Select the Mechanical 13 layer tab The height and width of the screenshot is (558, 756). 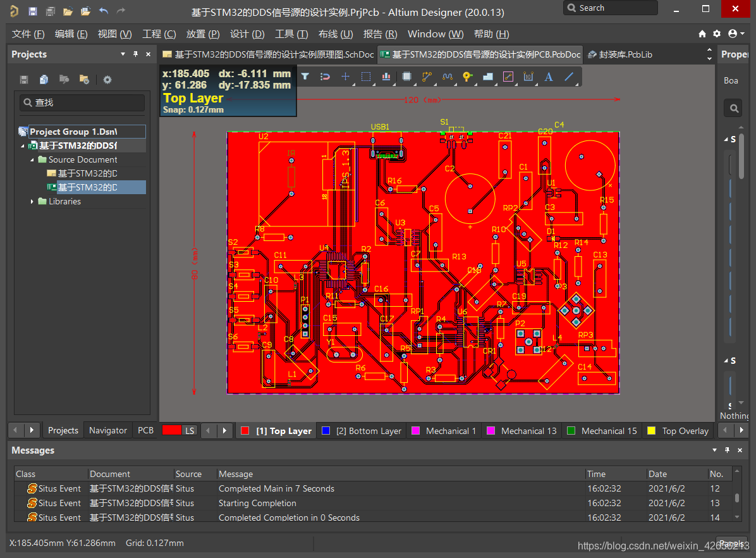[521, 431]
